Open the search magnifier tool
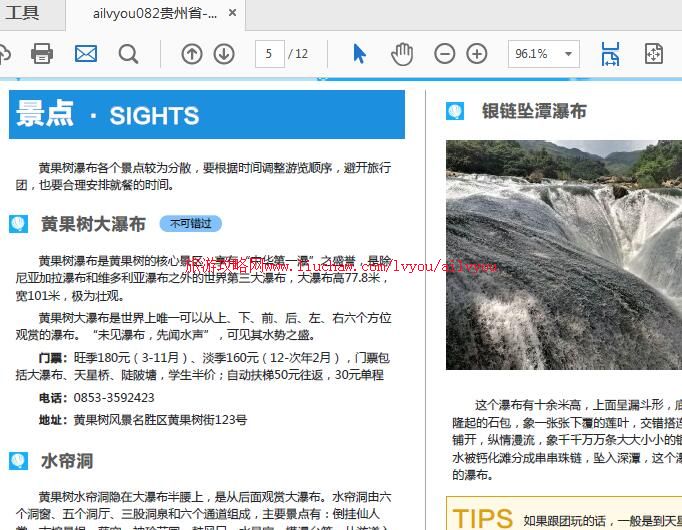The height and width of the screenshot is (530, 682). (x=129, y=54)
